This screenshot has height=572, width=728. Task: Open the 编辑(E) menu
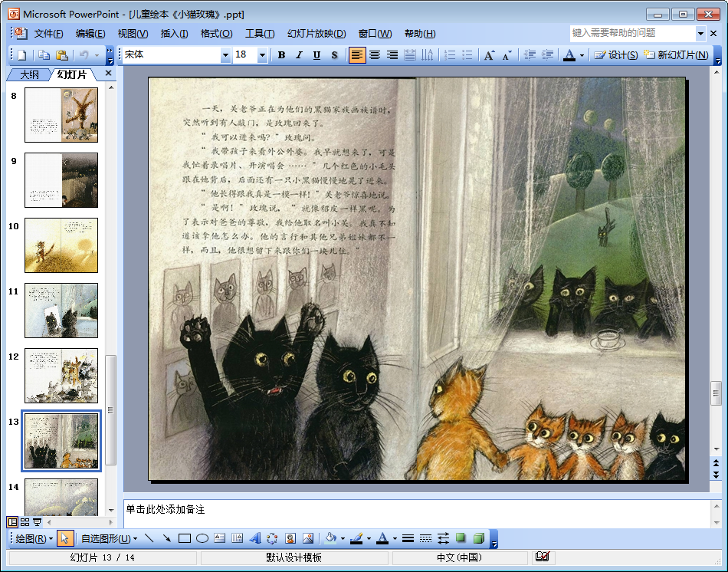coord(90,34)
